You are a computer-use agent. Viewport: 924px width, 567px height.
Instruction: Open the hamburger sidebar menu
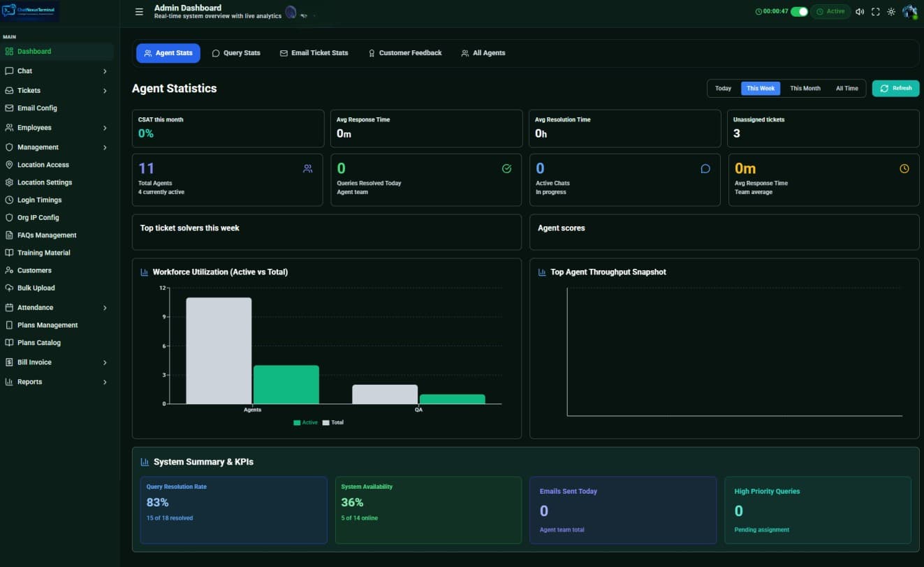click(139, 12)
